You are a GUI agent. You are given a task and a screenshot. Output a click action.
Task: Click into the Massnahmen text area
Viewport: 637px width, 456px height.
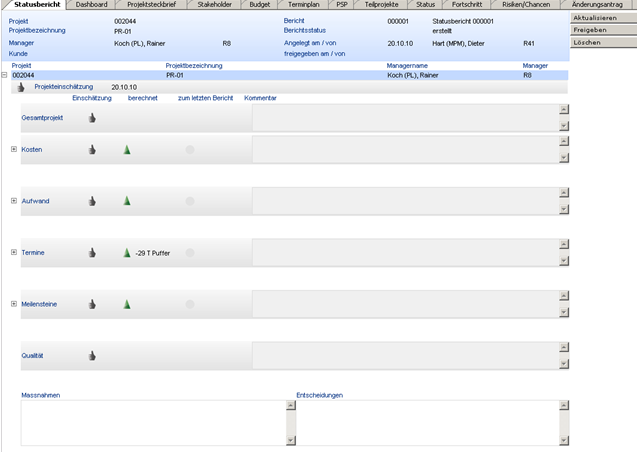pyautogui.click(x=154, y=423)
